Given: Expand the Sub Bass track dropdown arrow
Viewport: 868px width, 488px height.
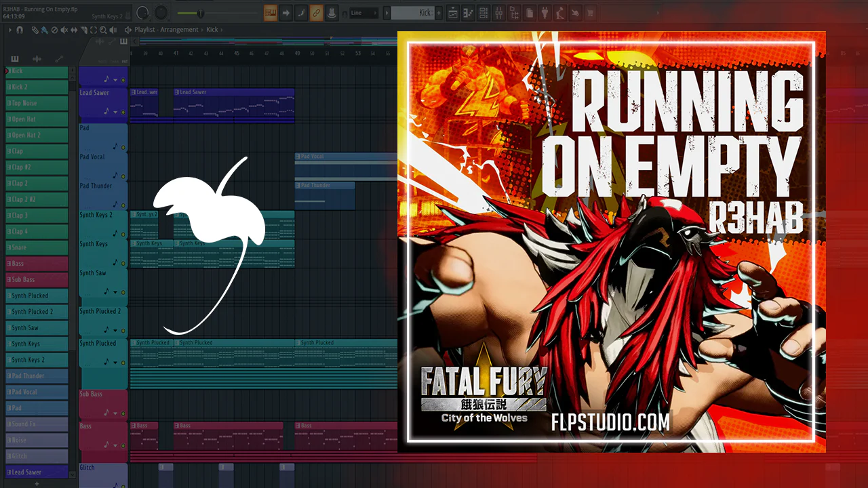Looking at the screenshot, I should (115, 412).
